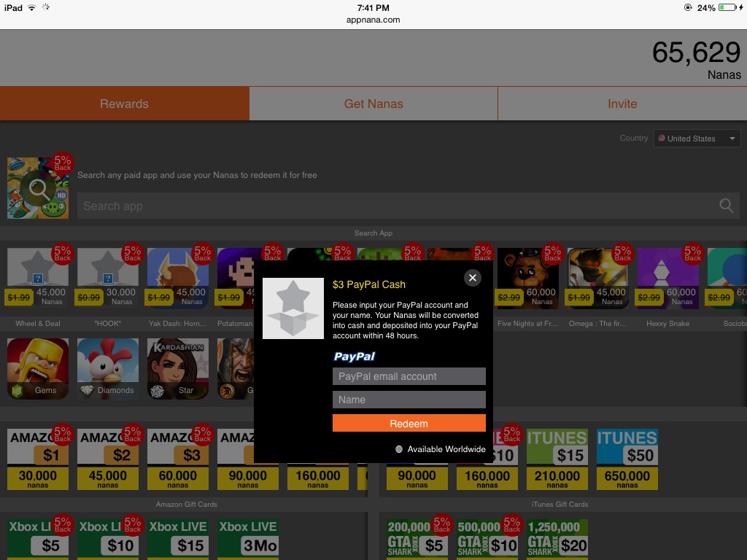Open the Invite tab
Viewport: 747px width, 560px height.
pos(622,104)
